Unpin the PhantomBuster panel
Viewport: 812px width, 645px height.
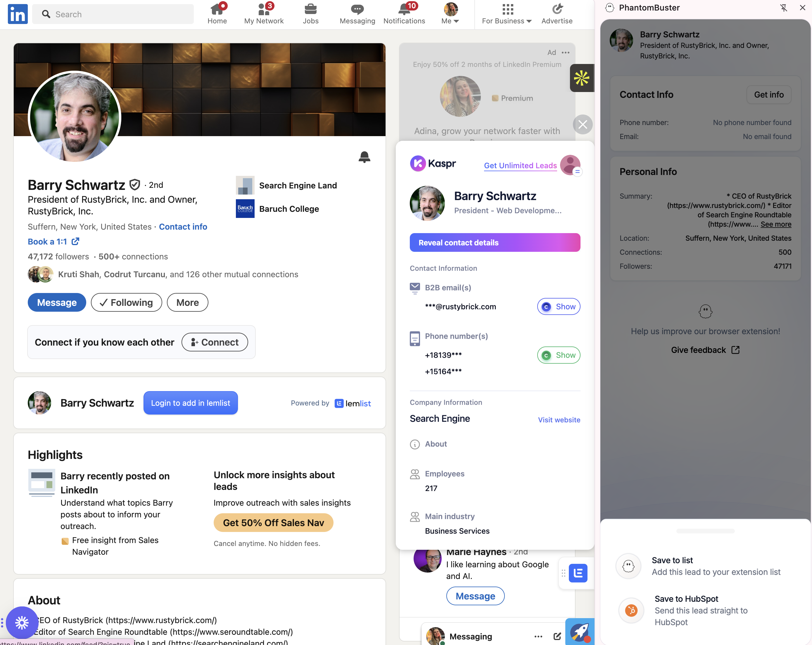tap(784, 8)
